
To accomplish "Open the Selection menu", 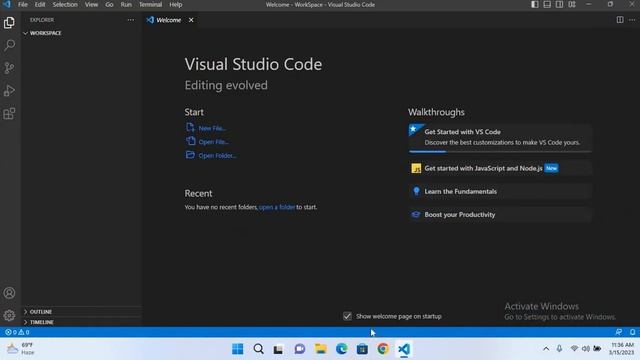I will click(x=65, y=4).
